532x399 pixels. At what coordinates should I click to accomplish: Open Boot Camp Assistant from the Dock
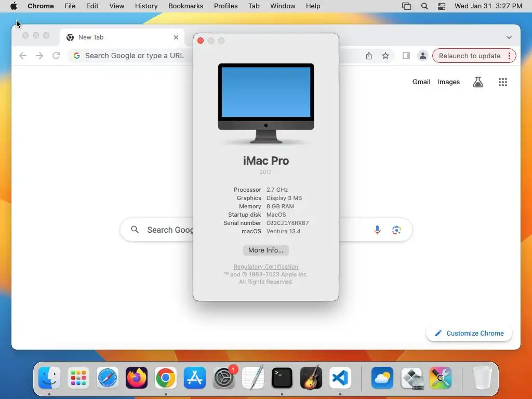411,377
